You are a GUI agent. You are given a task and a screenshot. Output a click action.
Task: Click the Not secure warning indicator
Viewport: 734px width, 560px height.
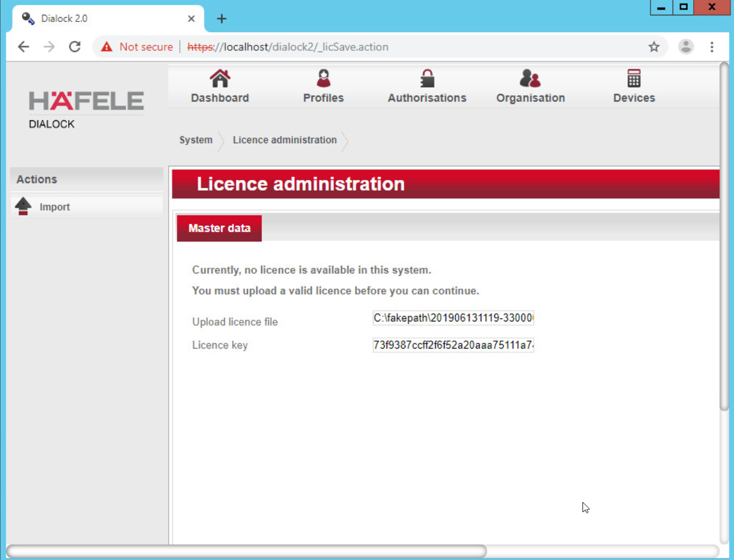pos(137,47)
